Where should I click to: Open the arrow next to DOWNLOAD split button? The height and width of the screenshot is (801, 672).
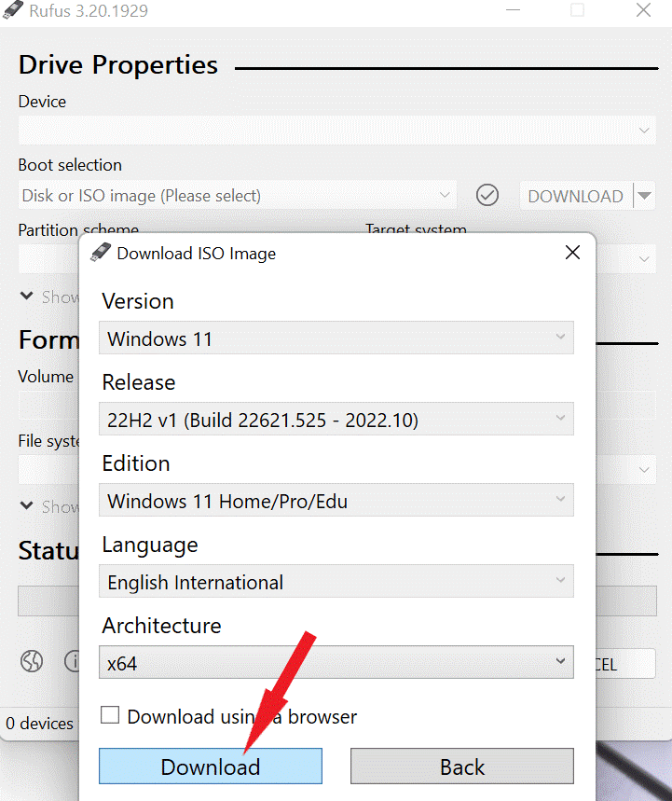pyautogui.click(x=644, y=196)
